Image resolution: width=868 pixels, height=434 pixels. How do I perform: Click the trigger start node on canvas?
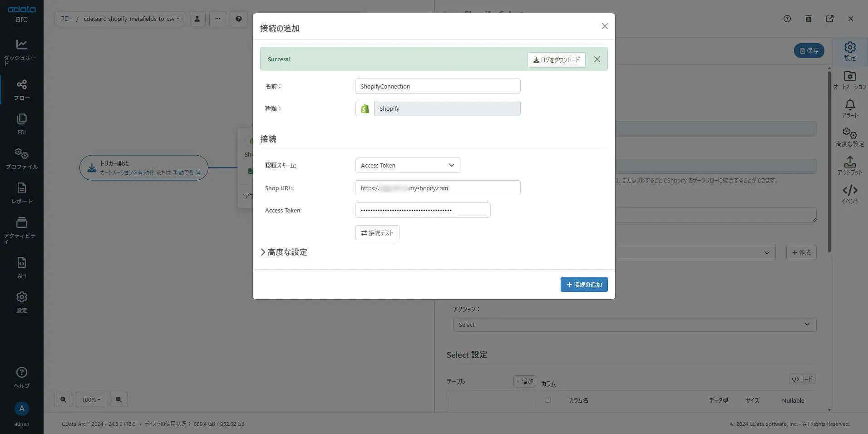pos(144,168)
